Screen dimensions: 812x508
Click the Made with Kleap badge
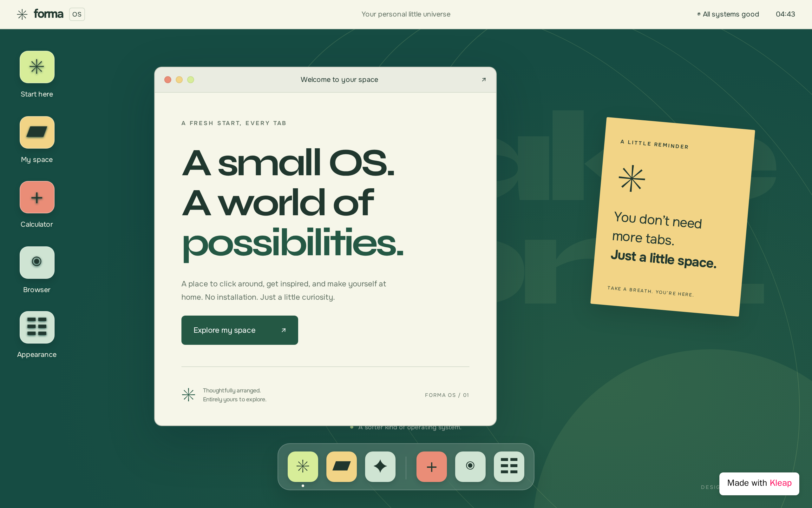click(759, 483)
